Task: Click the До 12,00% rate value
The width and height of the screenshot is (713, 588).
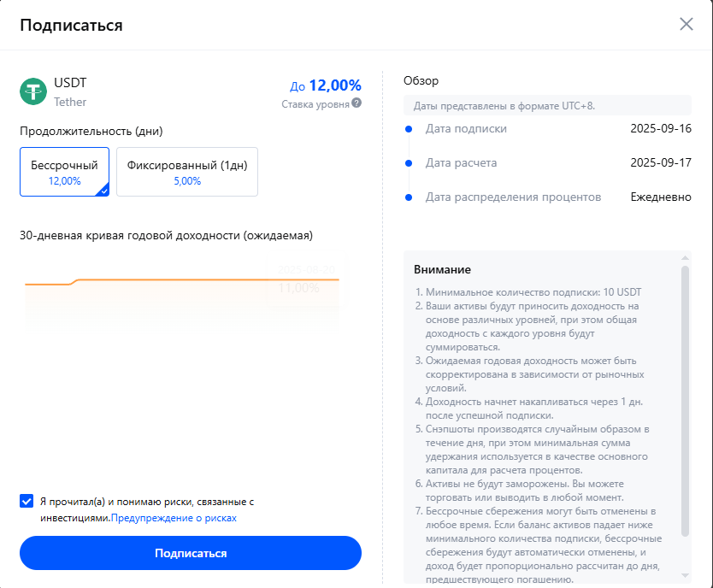Action: pos(326,85)
